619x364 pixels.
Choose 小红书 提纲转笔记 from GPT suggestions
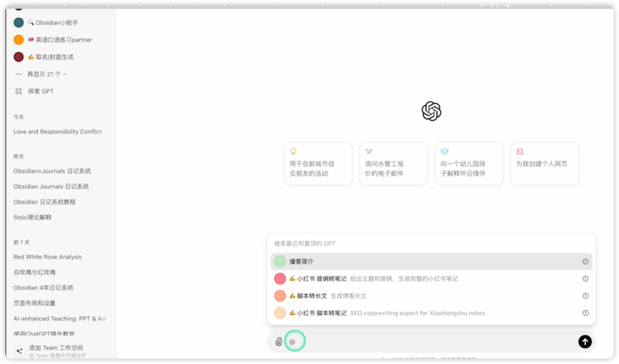[x=321, y=279]
